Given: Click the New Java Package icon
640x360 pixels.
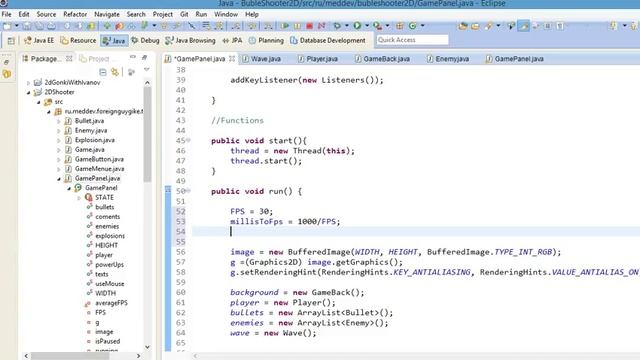Looking at the screenshot, I should (400, 26).
